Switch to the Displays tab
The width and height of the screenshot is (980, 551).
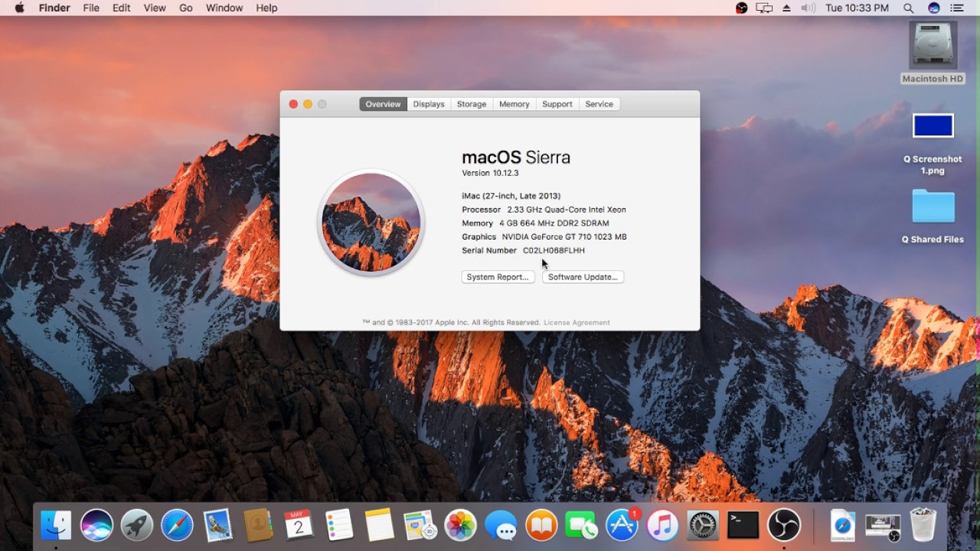(x=429, y=104)
